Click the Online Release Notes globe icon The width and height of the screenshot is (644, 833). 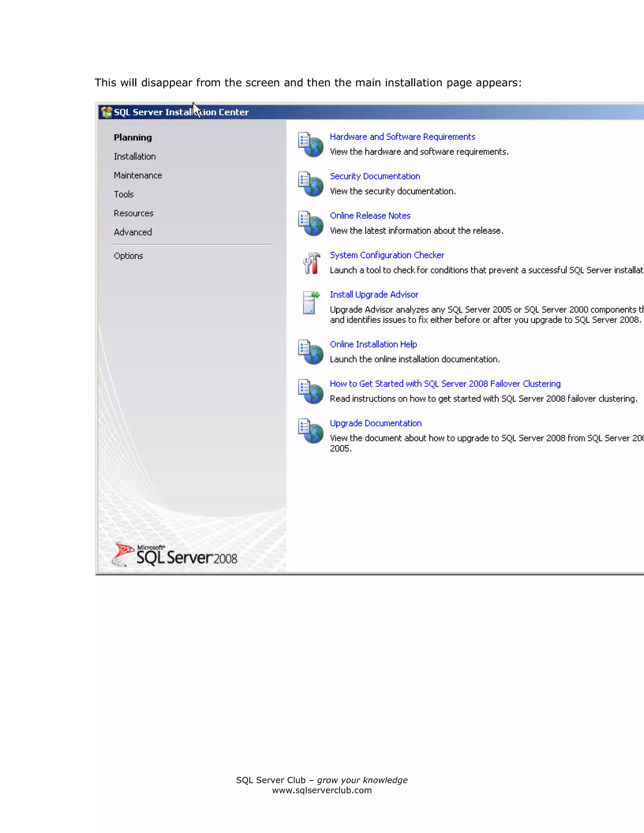click(311, 223)
